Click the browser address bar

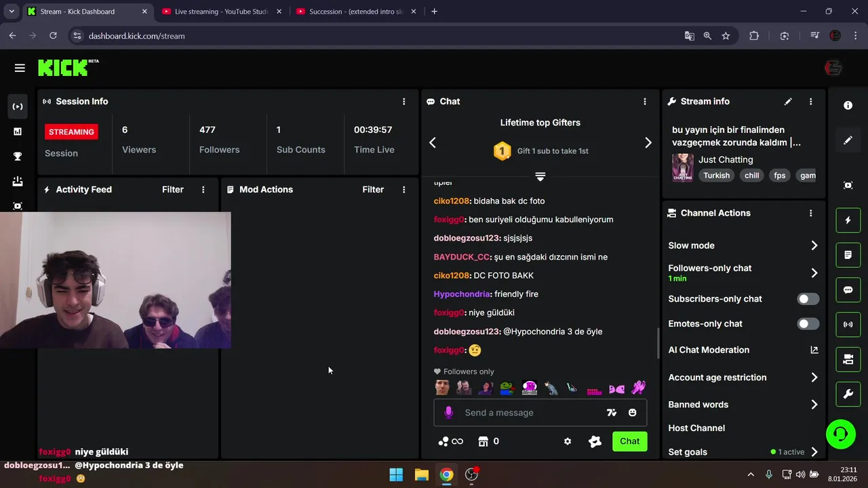[380, 36]
